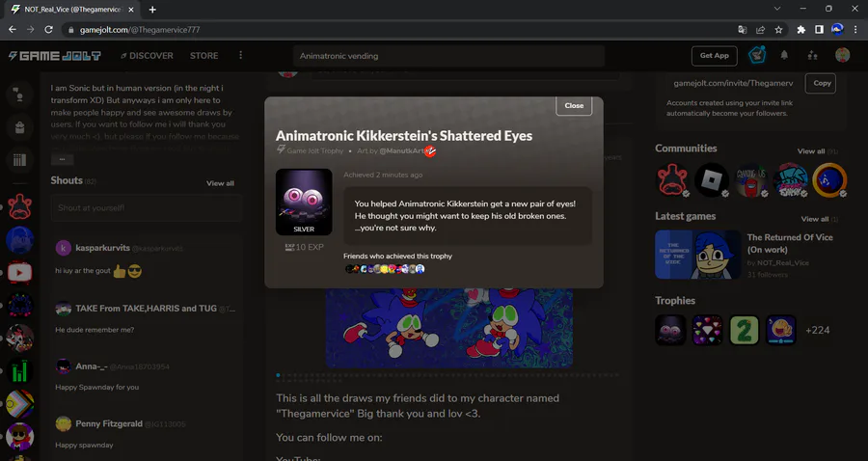
Task: Open a new browser tab
Action: click(x=152, y=10)
